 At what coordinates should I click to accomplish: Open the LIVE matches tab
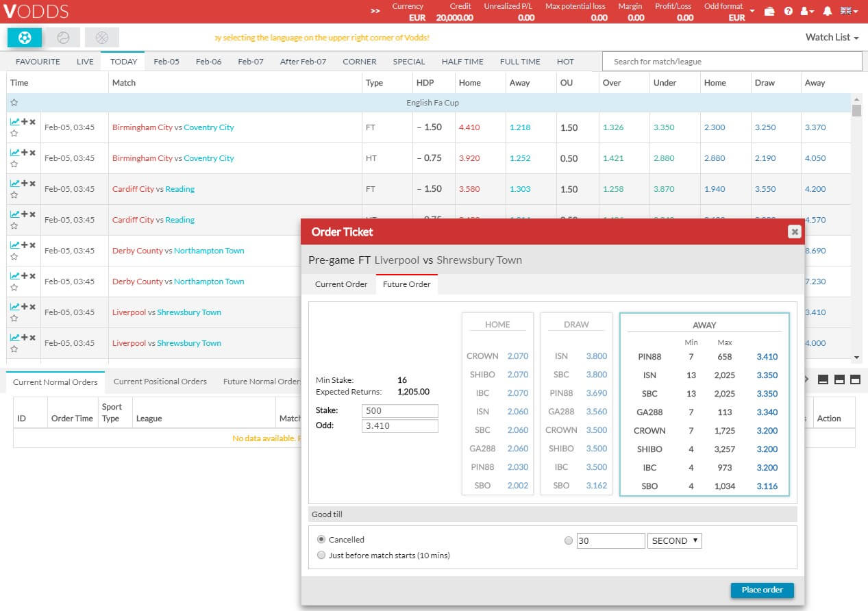[x=85, y=62]
